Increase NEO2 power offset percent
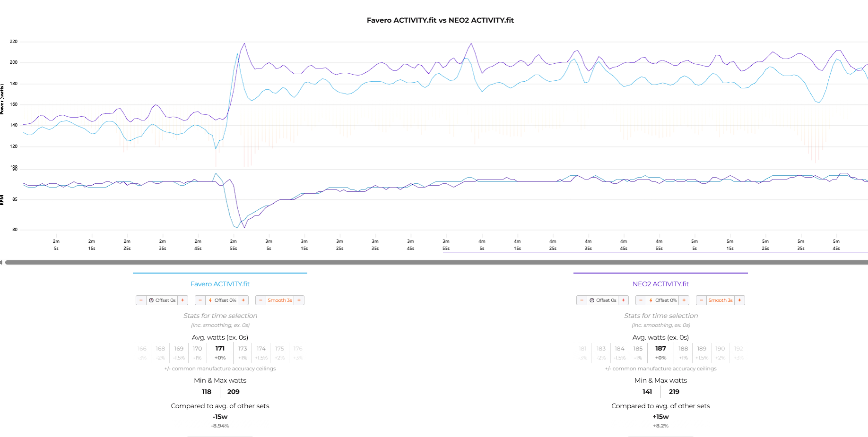 coord(684,300)
